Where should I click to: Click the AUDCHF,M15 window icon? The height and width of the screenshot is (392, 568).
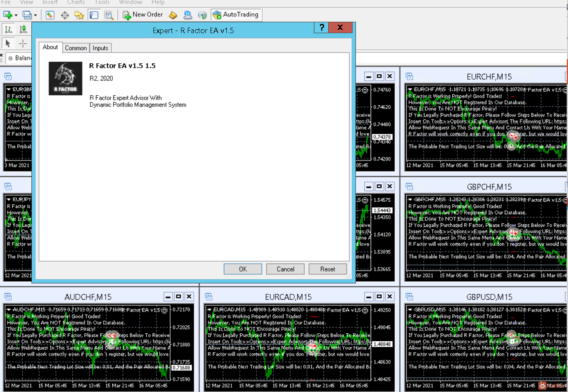(8, 297)
